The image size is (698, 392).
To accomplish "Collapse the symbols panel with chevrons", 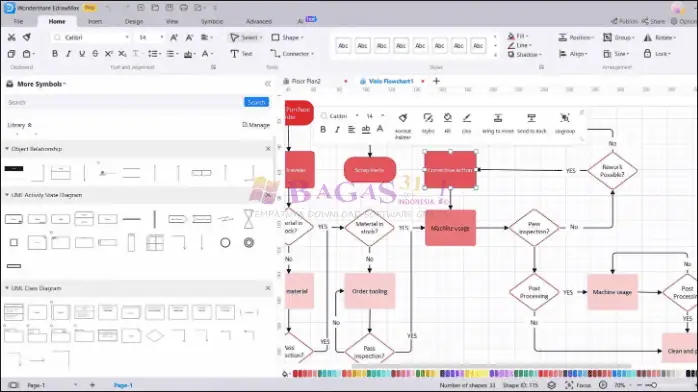I will (x=268, y=84).
